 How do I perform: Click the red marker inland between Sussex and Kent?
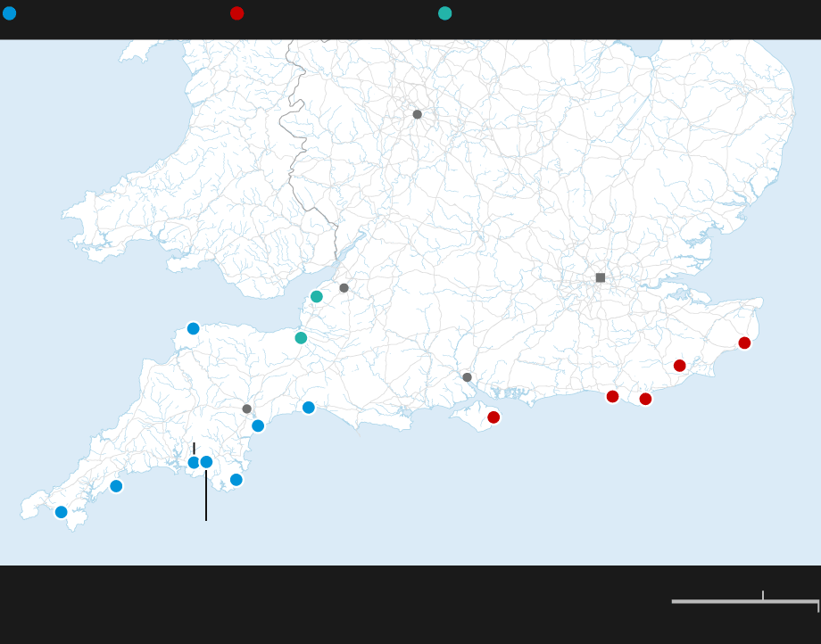[x=679, y=366]
